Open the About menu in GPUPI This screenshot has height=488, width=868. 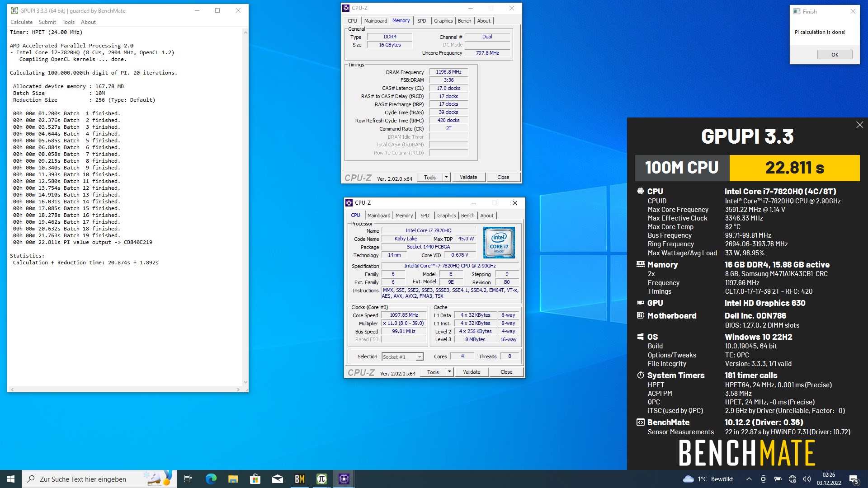tap(88, 22)
